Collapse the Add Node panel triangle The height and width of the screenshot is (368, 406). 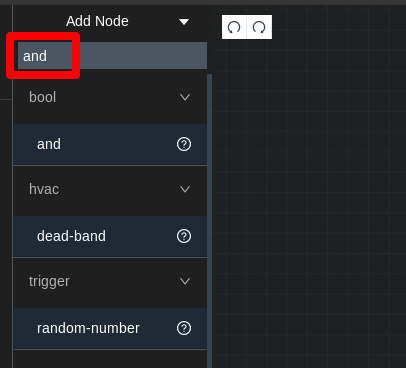click(184, 22)
